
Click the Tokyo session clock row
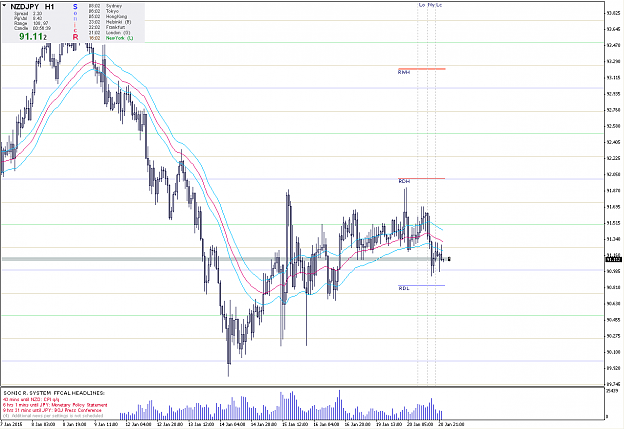tap(104, 11)
